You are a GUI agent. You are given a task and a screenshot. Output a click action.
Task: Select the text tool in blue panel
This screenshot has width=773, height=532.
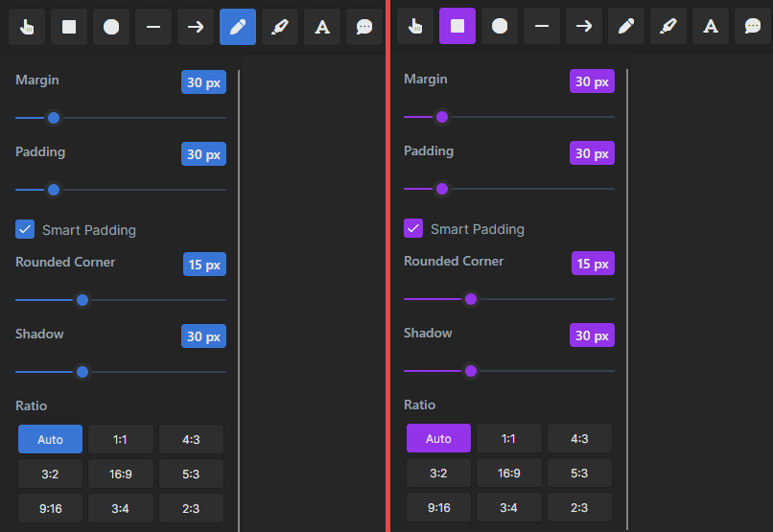pos(322,27)
